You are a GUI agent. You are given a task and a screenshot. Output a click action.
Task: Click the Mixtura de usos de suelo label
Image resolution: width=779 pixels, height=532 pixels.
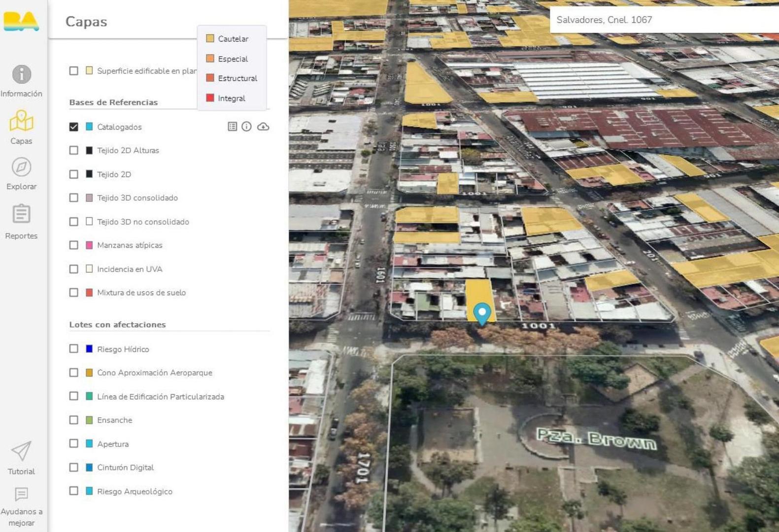coord(141,293)
